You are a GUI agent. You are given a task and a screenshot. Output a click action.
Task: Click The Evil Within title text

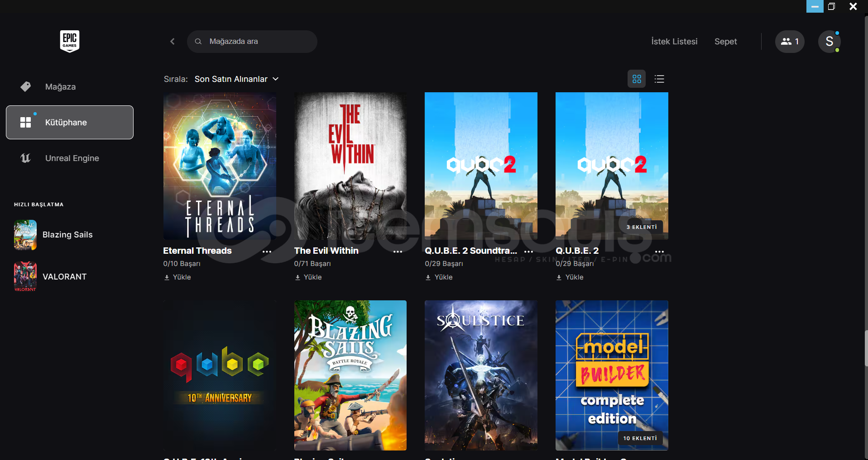(326, 251)
